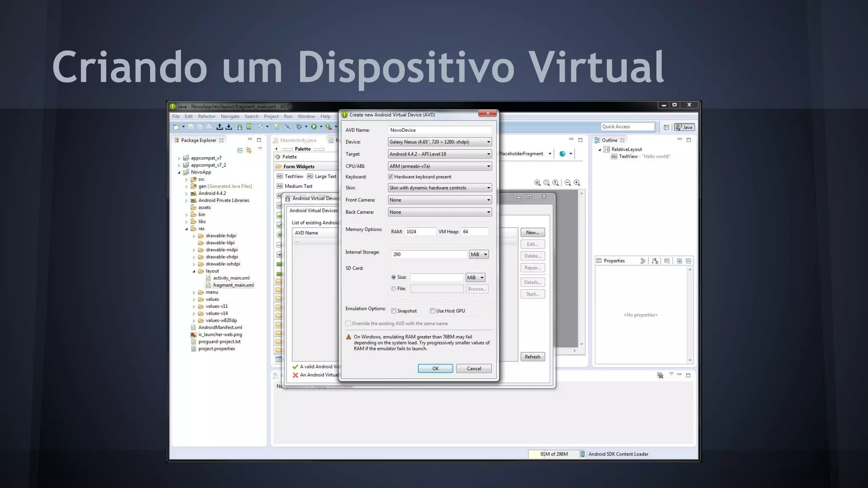The image size is (868, 488).
Task: Open the Window menu
Action: coord(306,116)
